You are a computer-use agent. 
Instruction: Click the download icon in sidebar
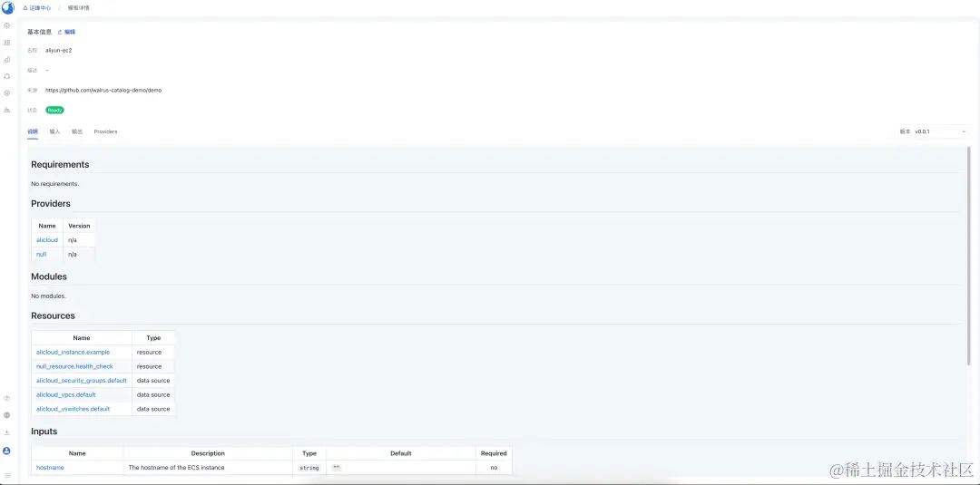click(x=7, y=432)
